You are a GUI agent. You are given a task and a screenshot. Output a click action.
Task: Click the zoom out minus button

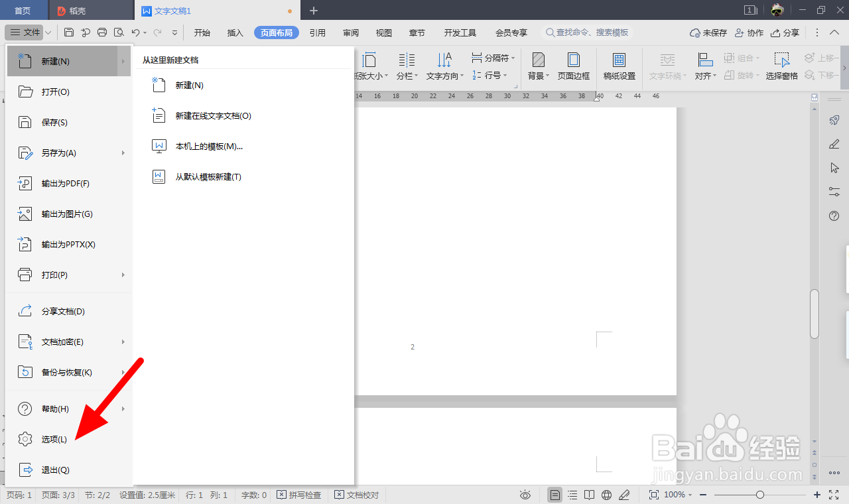703,495
